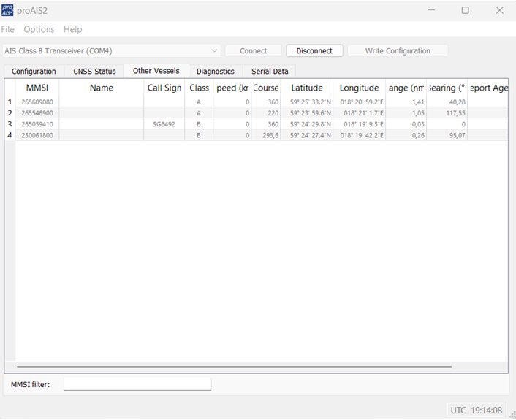Sort by the Latitude column header
This screenshot has width=516, height=420.
tap(307, 88)
